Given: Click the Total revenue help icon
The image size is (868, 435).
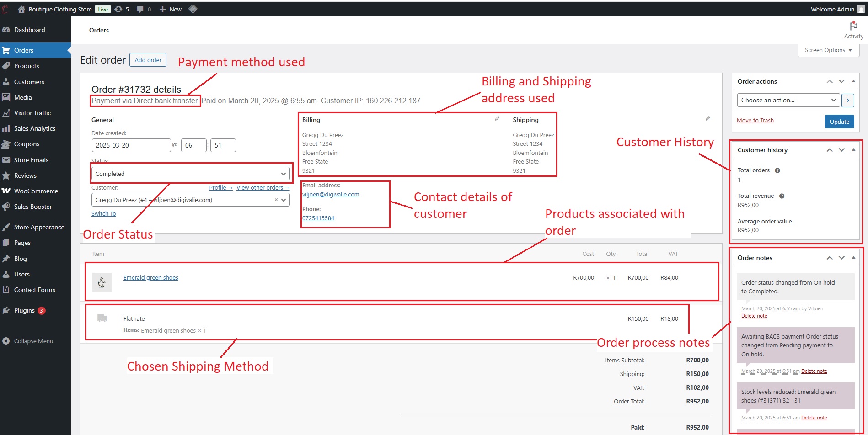Looking at the screenshot, I should pyautogui.click(x=782, y=196).
